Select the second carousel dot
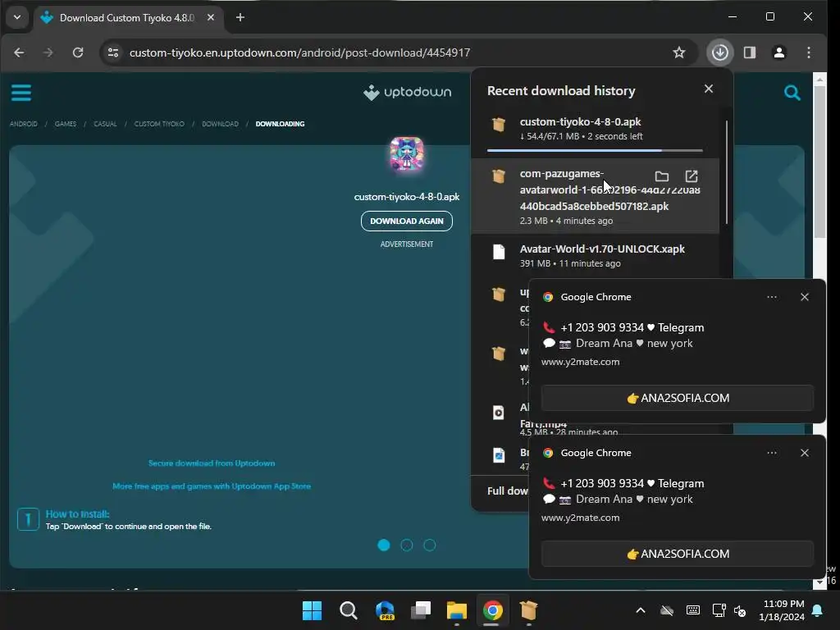Image resolution: width=840 pixels, height=630 pixels. [407, 546]
